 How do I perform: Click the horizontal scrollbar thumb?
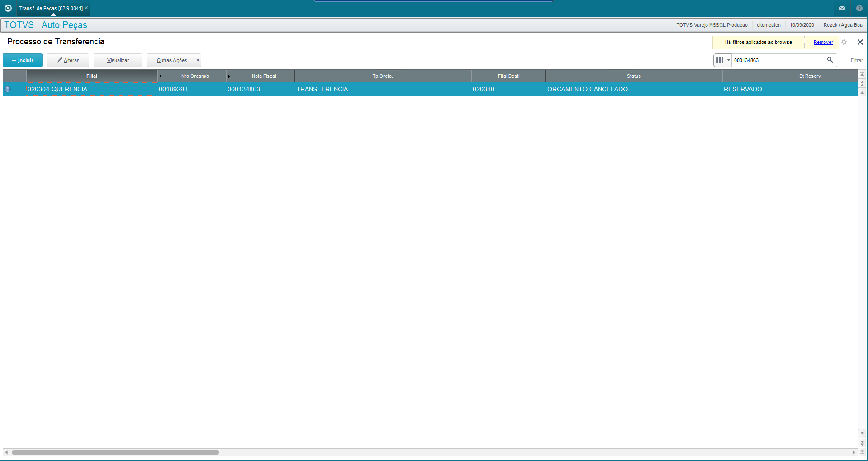(x=115, y=452)
